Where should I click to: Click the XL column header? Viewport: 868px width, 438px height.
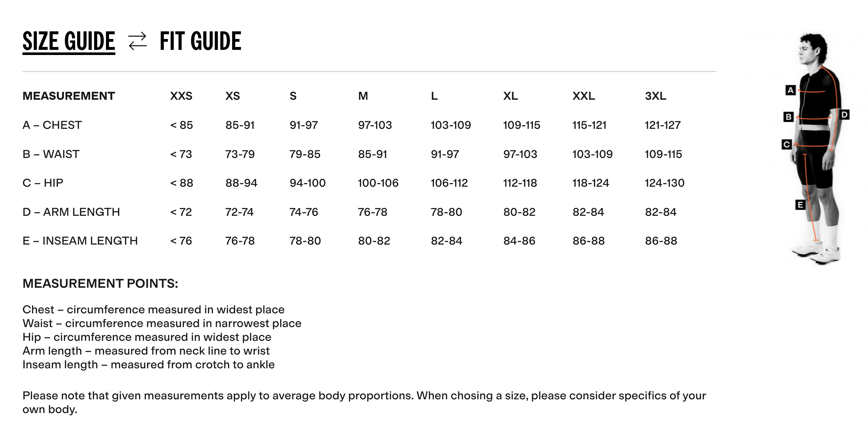[x=510, y=96]
